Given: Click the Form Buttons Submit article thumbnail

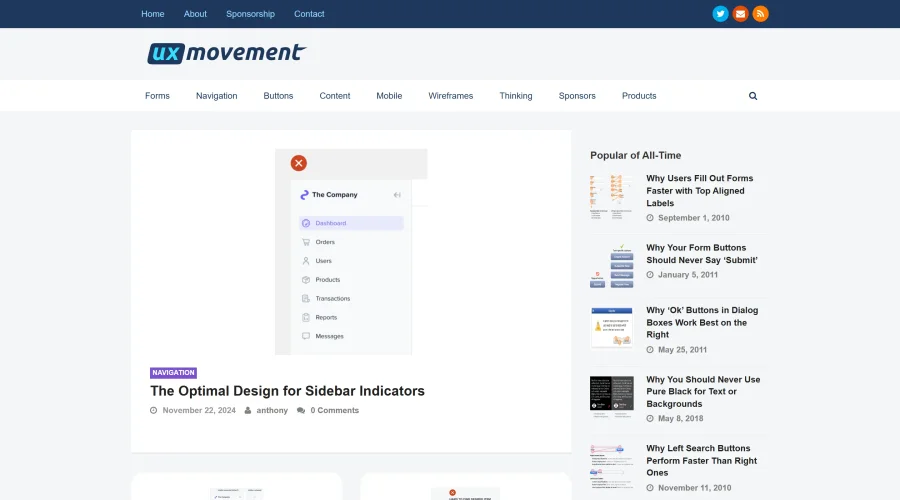Looking at the screenshot, I should click(612, 266).
